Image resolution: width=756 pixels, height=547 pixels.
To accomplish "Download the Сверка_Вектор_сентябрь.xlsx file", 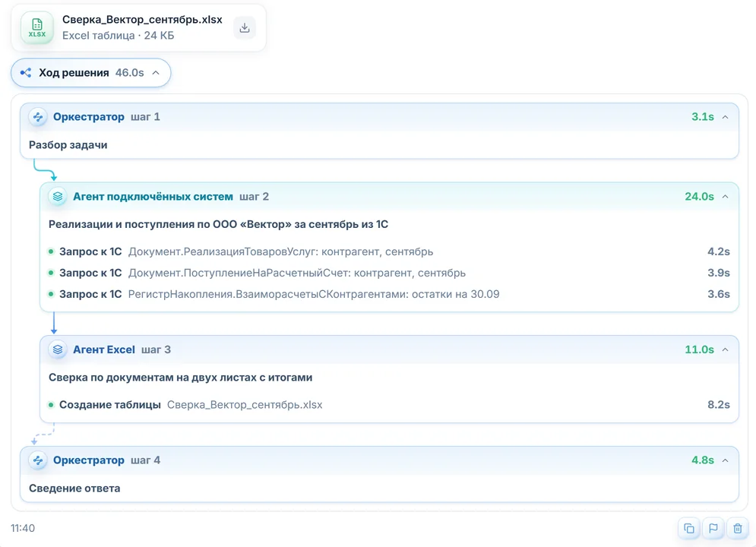I will click(x=245, y=27).
